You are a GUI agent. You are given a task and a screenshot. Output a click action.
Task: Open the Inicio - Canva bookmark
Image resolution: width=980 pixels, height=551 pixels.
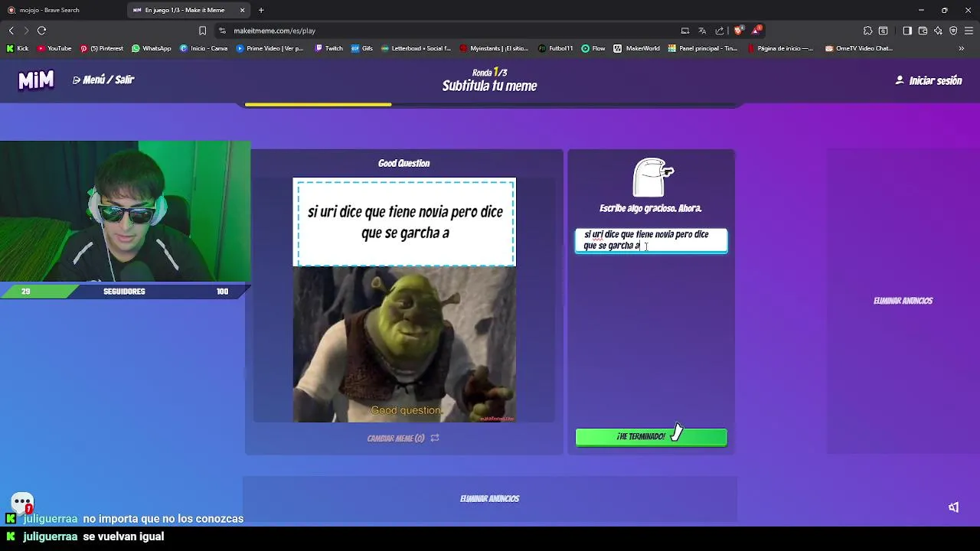pos(204,48)
